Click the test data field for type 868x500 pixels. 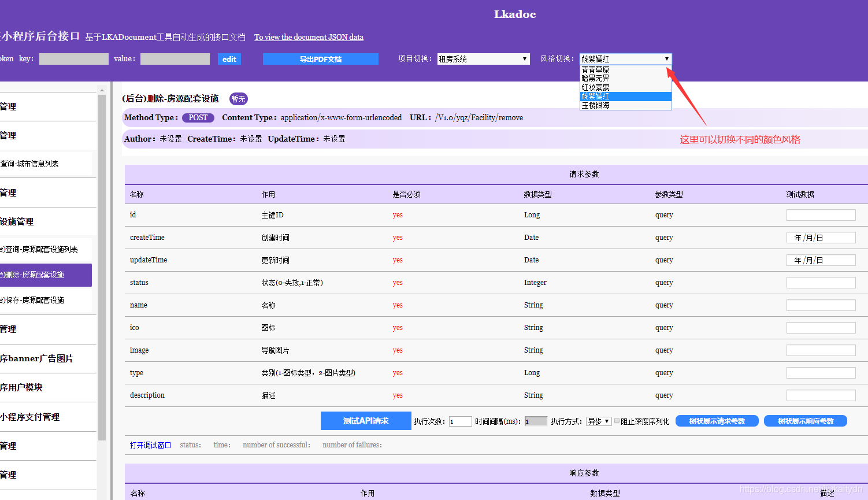click(x=821, y=373)
